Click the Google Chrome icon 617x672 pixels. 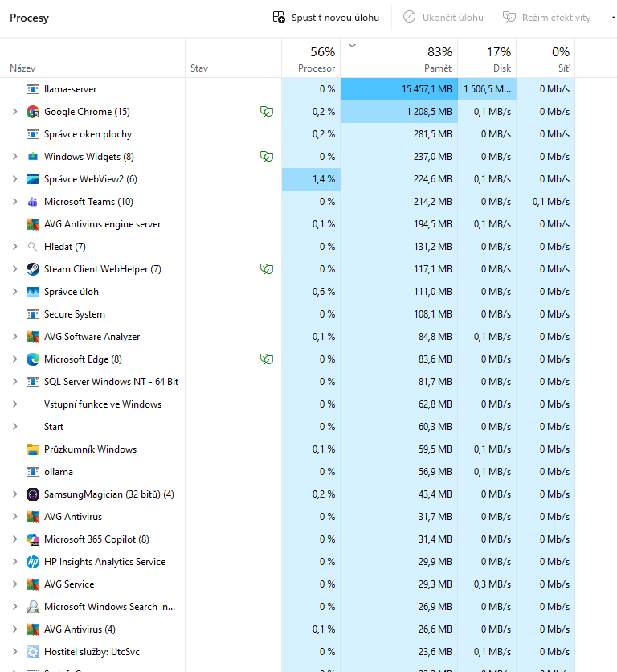tap(33, 112)
